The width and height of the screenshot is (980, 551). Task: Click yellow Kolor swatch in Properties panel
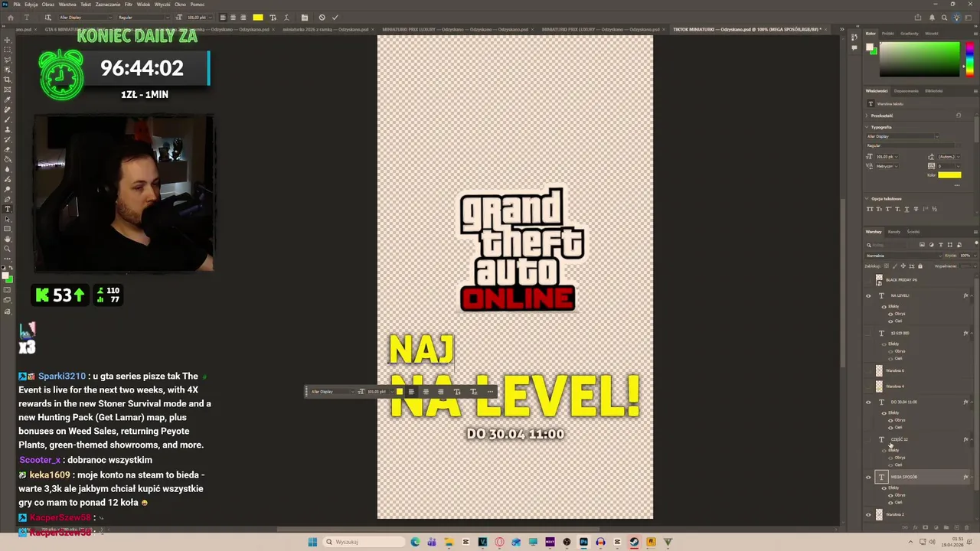point(949,175)
